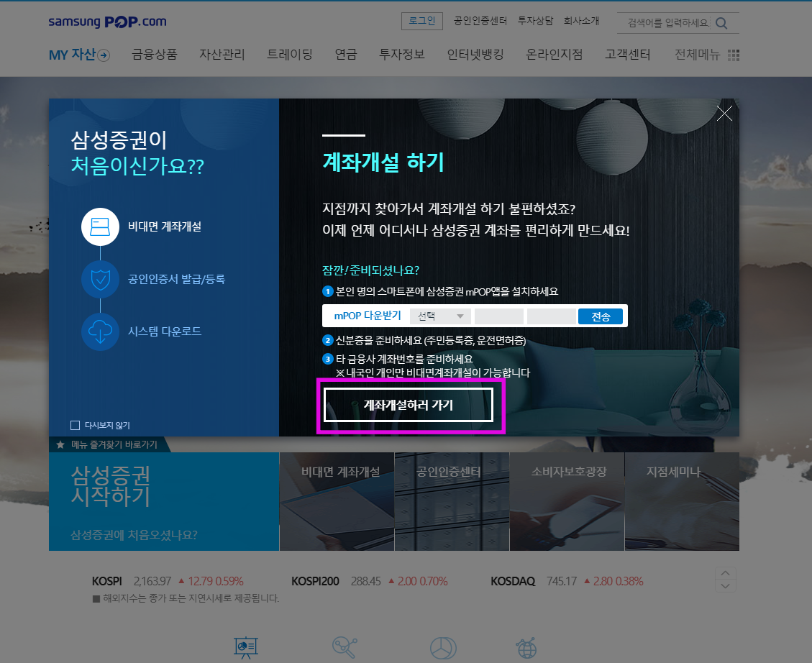This screenshot has height=663, width=812.
Task: Click the 로그인 button
Action: click(x=422, y=21)
